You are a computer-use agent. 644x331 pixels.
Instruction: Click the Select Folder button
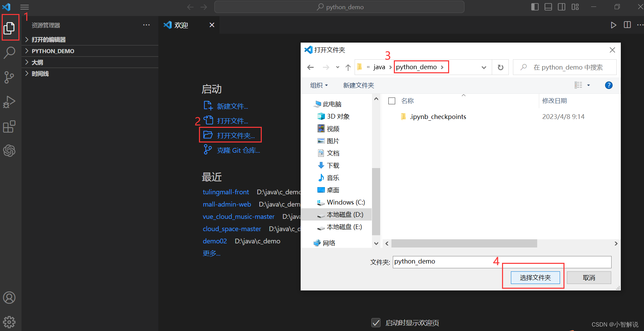(x=535, y=278)
